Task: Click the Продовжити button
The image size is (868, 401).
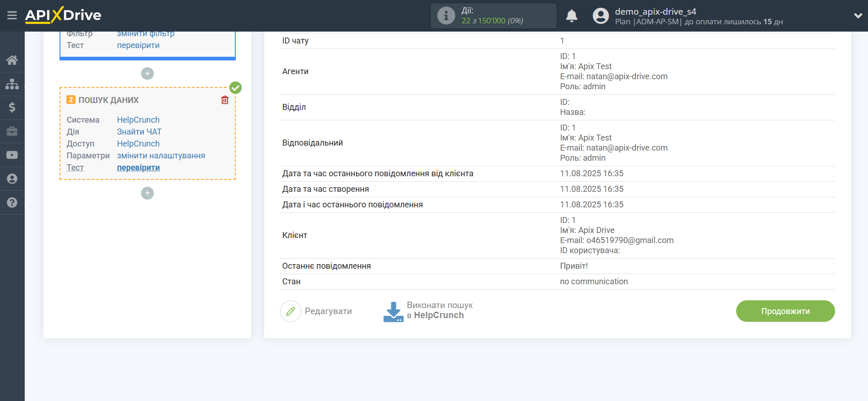Action: (785, 311)
